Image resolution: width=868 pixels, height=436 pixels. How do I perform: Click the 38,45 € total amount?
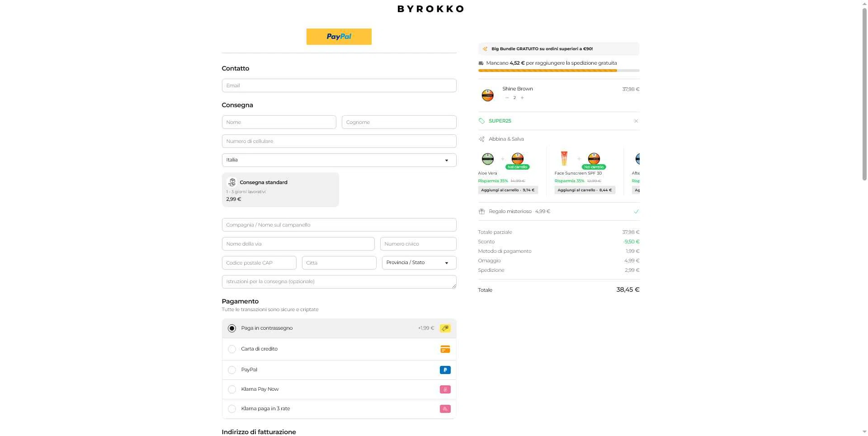coord(628,289)
